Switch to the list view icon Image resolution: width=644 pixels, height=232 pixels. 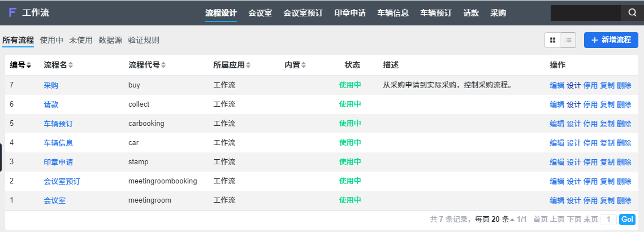[568, 40]
